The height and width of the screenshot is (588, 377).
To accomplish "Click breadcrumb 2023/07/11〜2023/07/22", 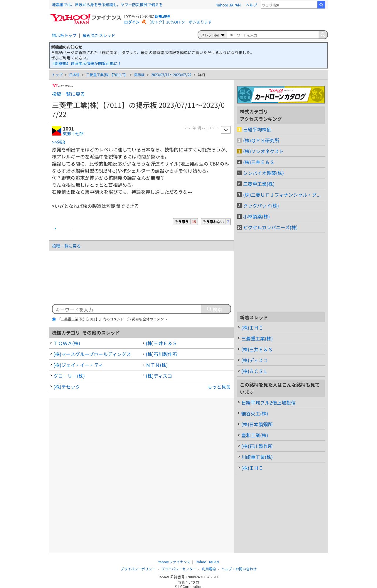I will (x=171, y=75).
